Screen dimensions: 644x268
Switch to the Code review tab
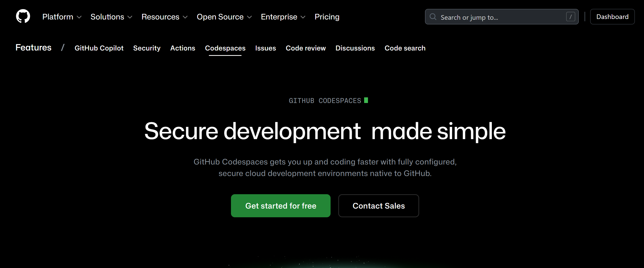coord(305,48)
